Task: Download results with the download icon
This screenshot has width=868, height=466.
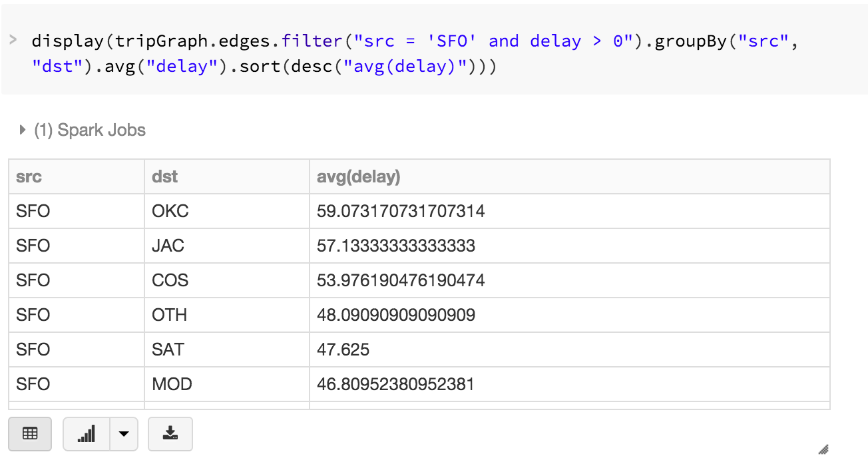Action: pos(170,434)
